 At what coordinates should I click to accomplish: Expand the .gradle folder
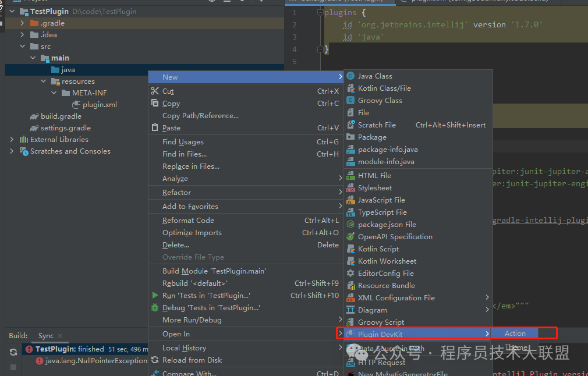coord(23,23)
